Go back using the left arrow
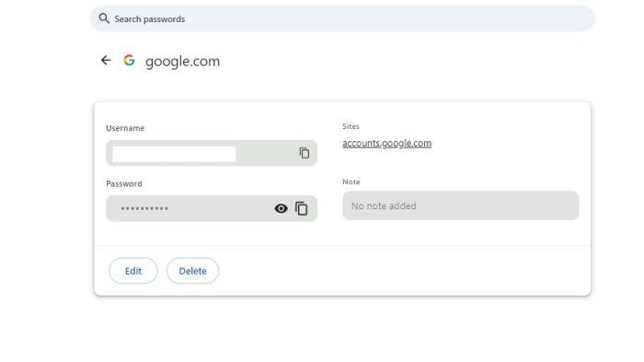The image size is (644, 362). pyautogui.click(x=106, y=61)
